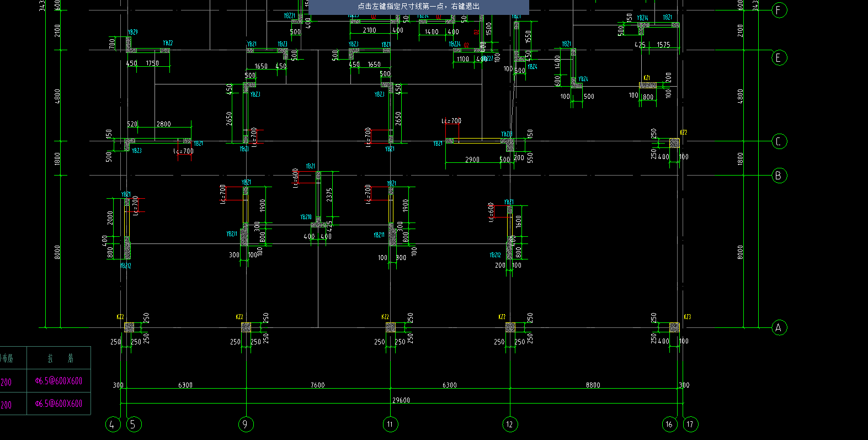868x440 pixels.
Task: Click axis number bubble 16
Action: click(x=669, y=424)
